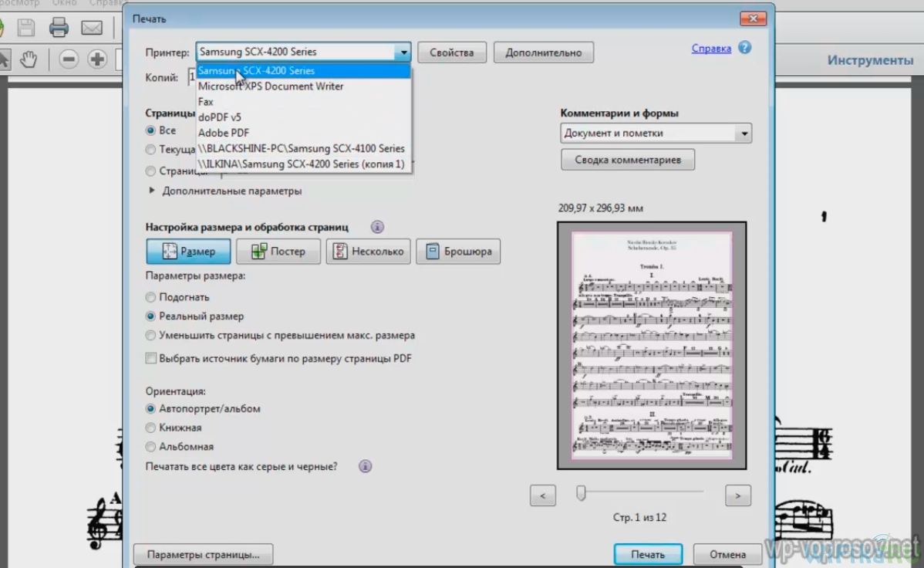Select the hand pan tool
This screenshot has width=924, height=568.
pyautogui.click(x=29, y=59)
